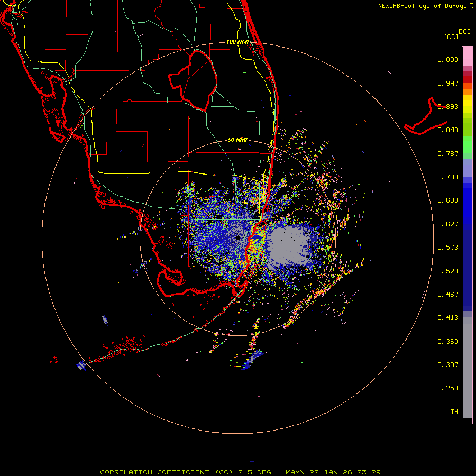Select the 0.840 legend value

point(448,130)
